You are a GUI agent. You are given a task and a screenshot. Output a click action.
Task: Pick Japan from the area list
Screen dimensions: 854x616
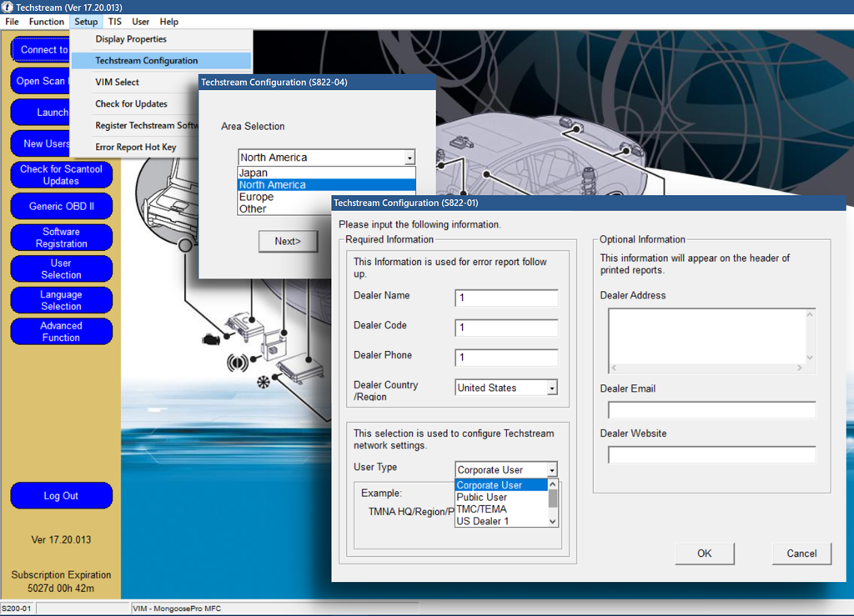[x=253, y=173]
